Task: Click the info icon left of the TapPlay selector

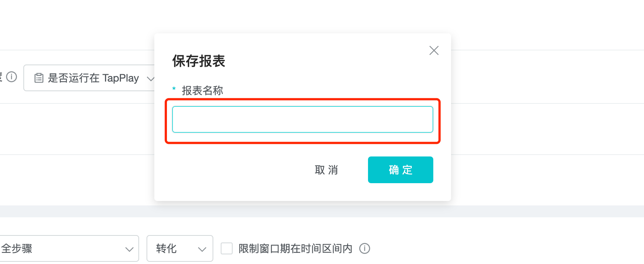Action: click(11, 77)
